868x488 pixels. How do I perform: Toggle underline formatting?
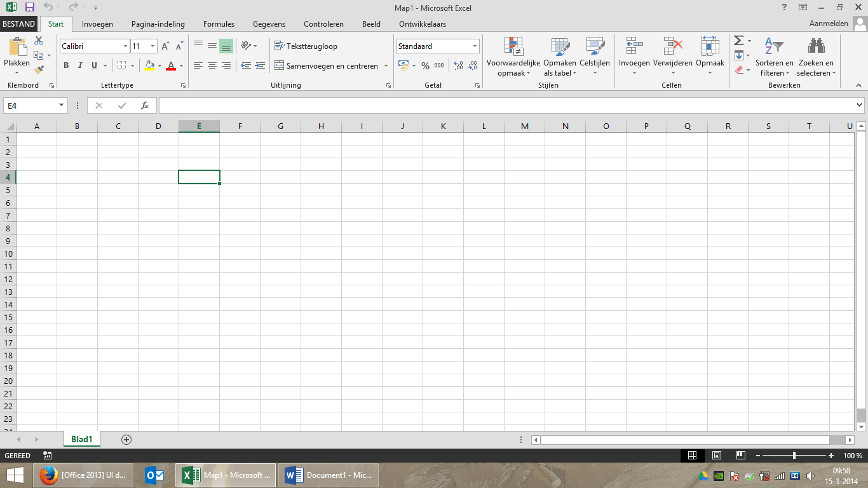pos(94,65)
